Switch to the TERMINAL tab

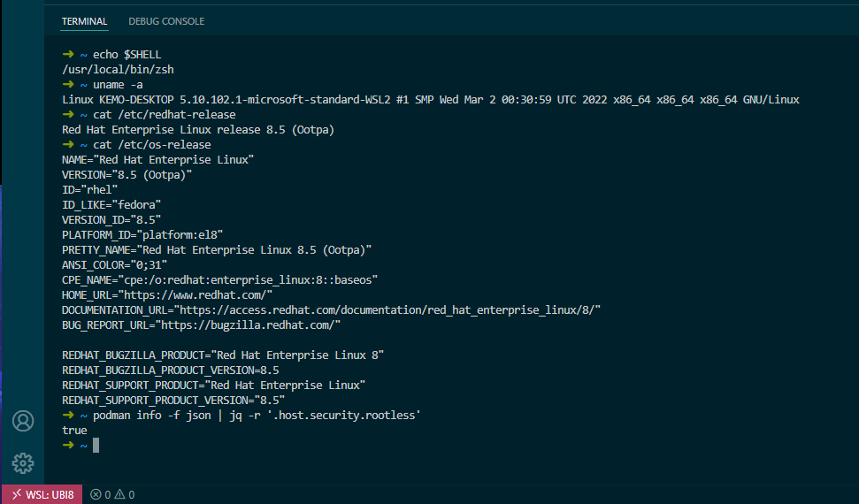84,20
